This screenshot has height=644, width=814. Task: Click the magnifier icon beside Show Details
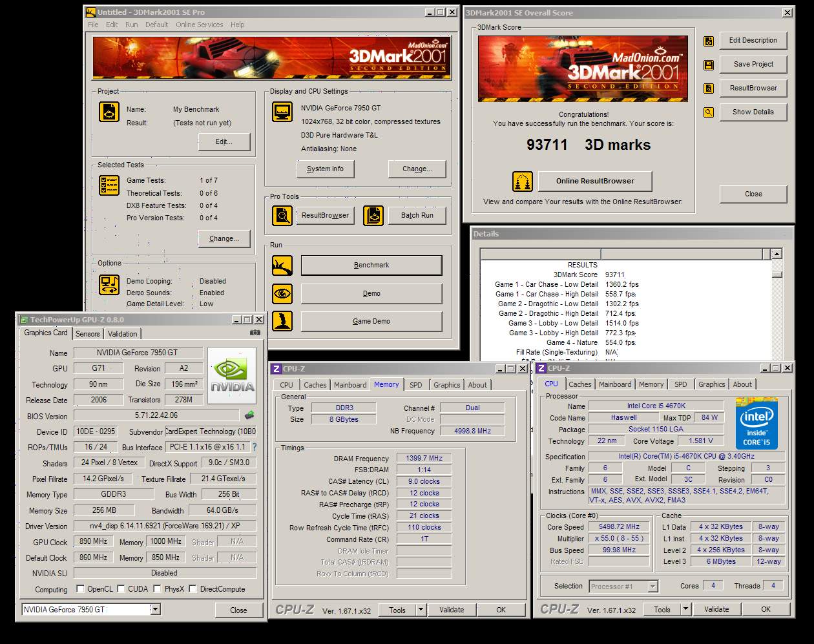click(709, 112)
